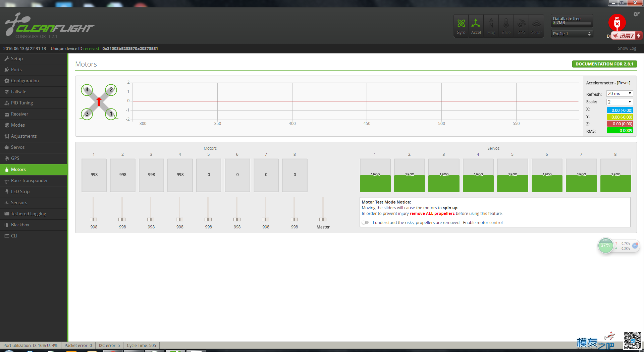Switch to the Ports tab label
This screenshot has width=644, height=352.
click(x=16, y=70)
